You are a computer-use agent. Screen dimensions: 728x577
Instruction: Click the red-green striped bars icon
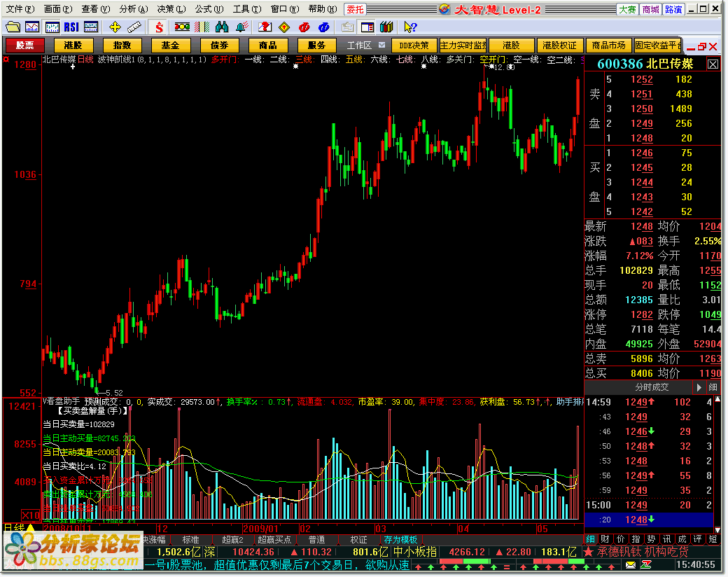click(202, 27)
